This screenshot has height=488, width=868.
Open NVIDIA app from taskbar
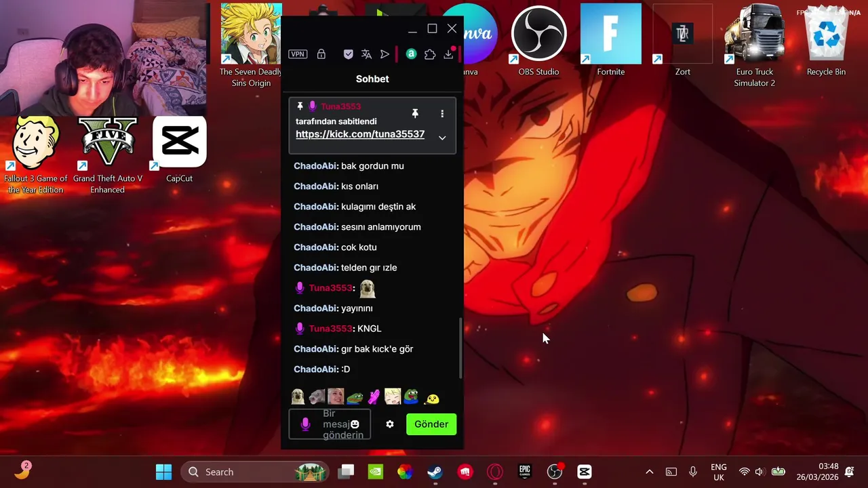(376, 472)
